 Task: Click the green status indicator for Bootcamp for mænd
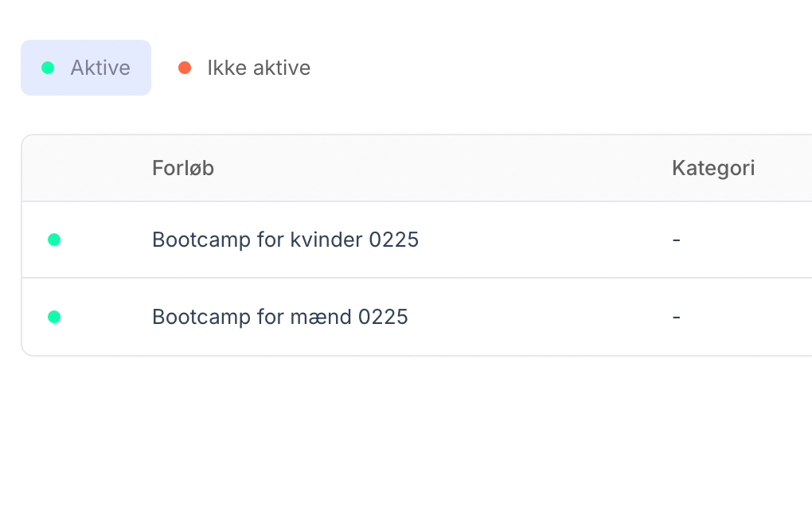tap(54, 316)
